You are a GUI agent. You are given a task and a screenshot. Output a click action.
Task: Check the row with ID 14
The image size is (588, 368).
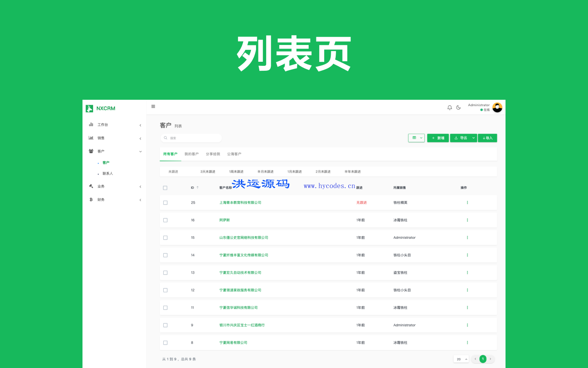[165, 255]
